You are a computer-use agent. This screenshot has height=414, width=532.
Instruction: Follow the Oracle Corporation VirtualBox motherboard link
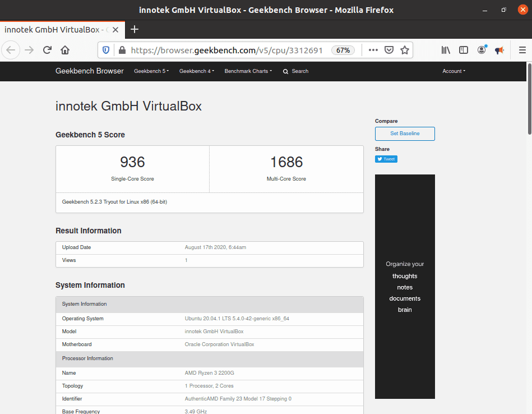click(219, 344)
